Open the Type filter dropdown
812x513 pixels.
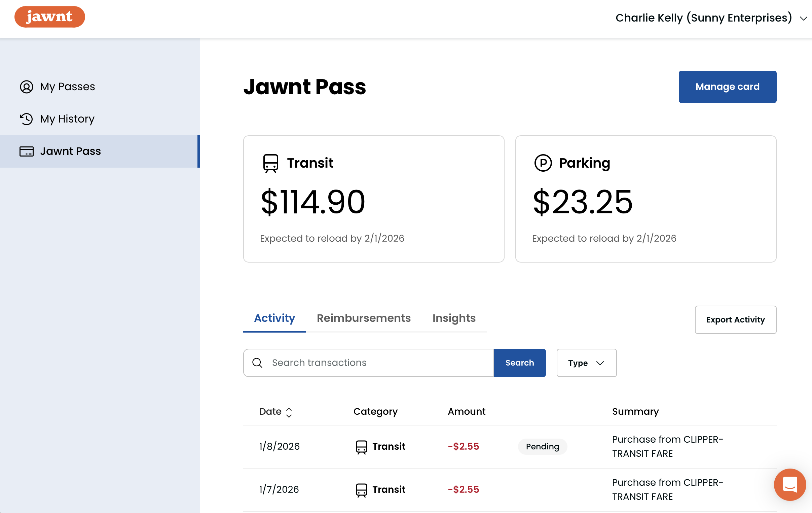point(586,363)
